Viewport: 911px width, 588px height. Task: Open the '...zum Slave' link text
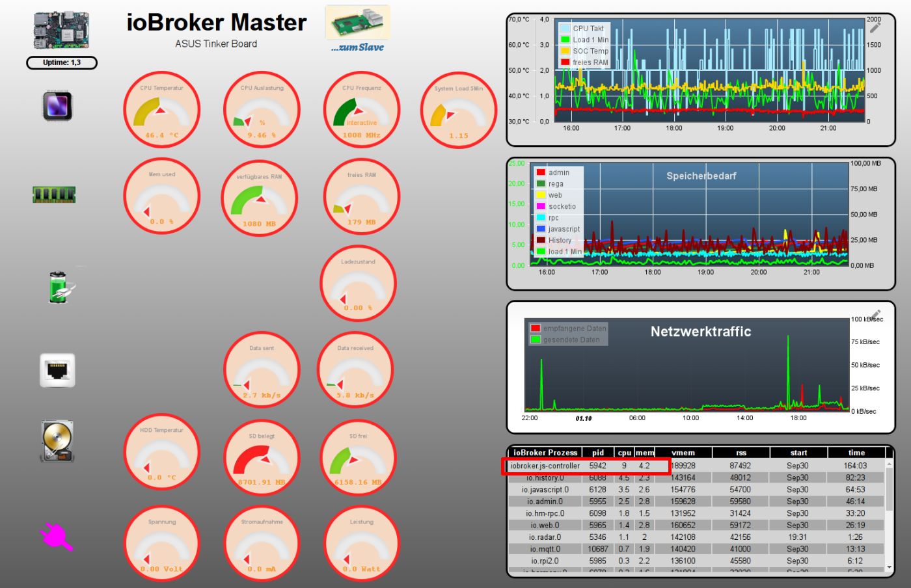tap(357, 47)
